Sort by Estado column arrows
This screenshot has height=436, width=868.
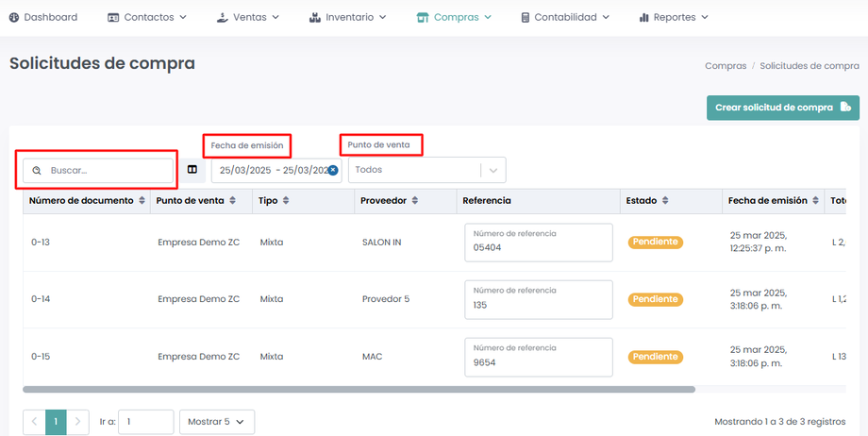(x=665, y=201)
